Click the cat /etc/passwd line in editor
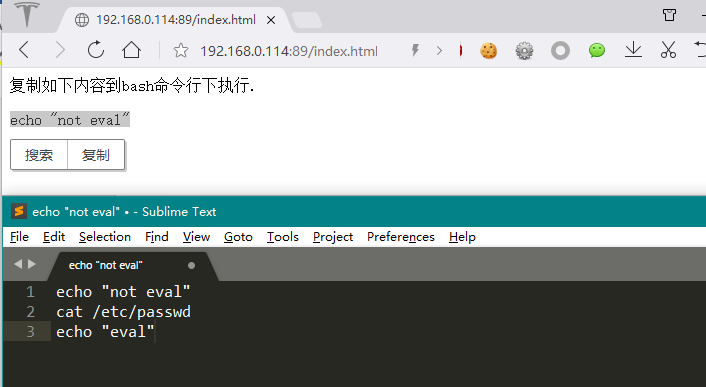706x387 pixels. click(x=123, y=312)
